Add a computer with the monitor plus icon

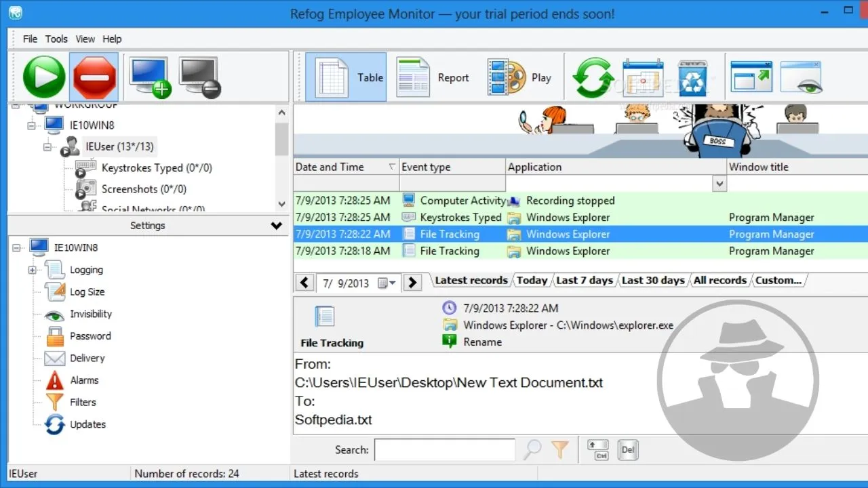coord(149,77)
